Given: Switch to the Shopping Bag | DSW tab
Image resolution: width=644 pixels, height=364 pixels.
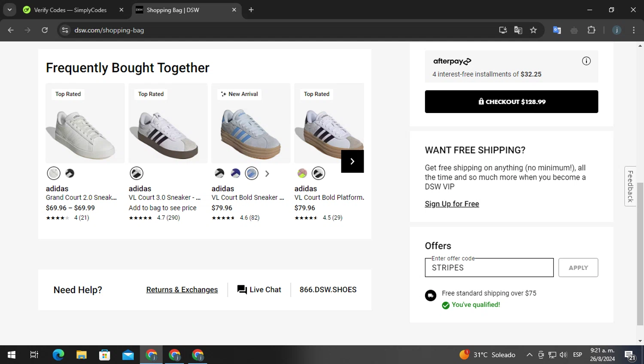Looking at the screenshot, I should [185, 10].
